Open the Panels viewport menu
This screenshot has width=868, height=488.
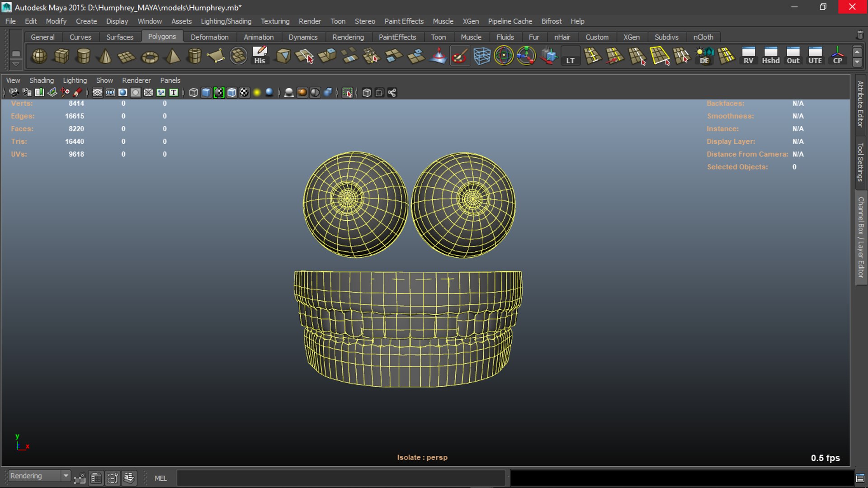click(x=170, y=80)
